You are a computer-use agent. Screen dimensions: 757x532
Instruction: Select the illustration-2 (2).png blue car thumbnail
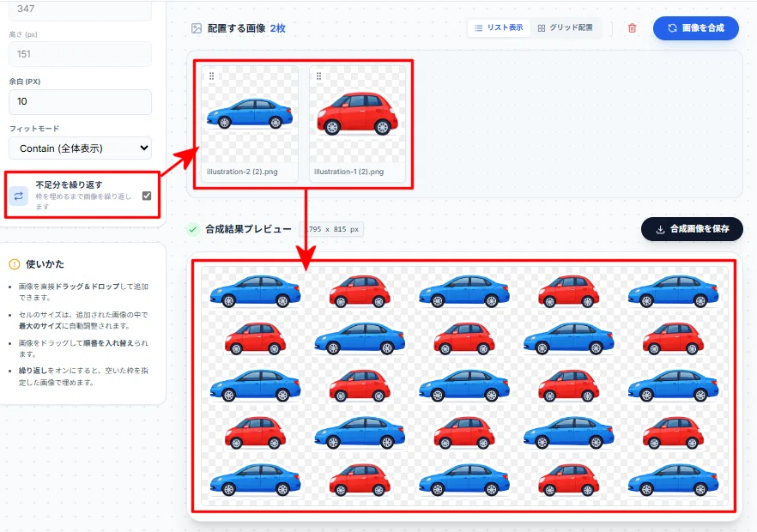(x=250, y=123)
